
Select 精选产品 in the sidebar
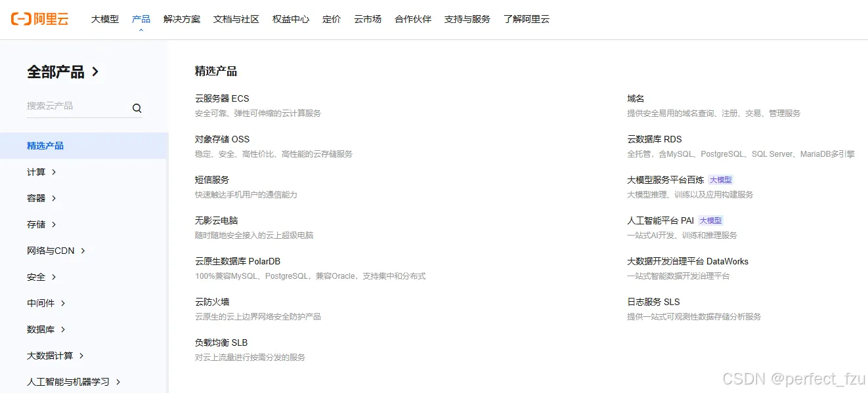47,145
